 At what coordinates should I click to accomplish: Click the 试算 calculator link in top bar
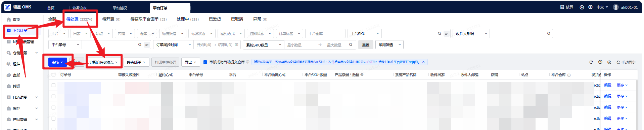click(x=567, y=7)
